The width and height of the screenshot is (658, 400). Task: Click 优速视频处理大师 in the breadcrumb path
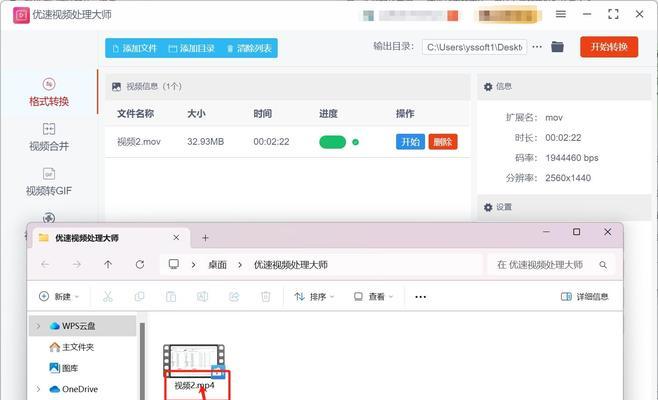(x=290, y=265)
